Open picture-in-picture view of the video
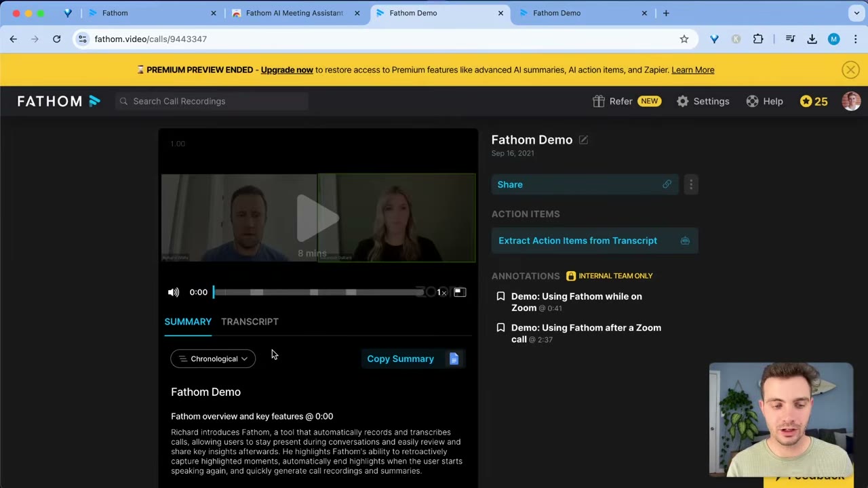The width and height of the screenshot is (868, 488). click(x=460, y=292)
